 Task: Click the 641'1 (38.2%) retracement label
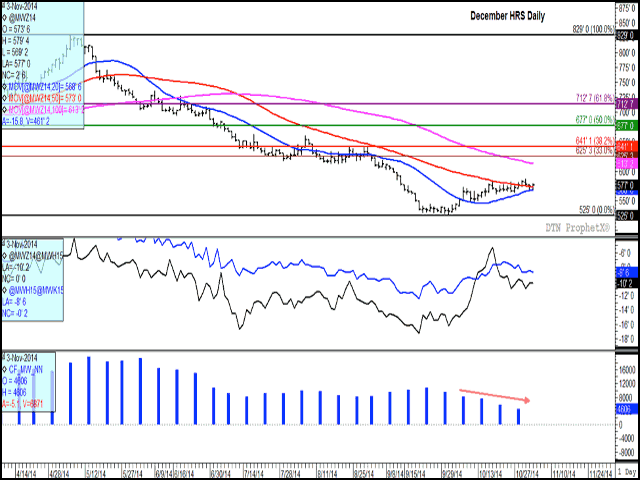[594, 140]
